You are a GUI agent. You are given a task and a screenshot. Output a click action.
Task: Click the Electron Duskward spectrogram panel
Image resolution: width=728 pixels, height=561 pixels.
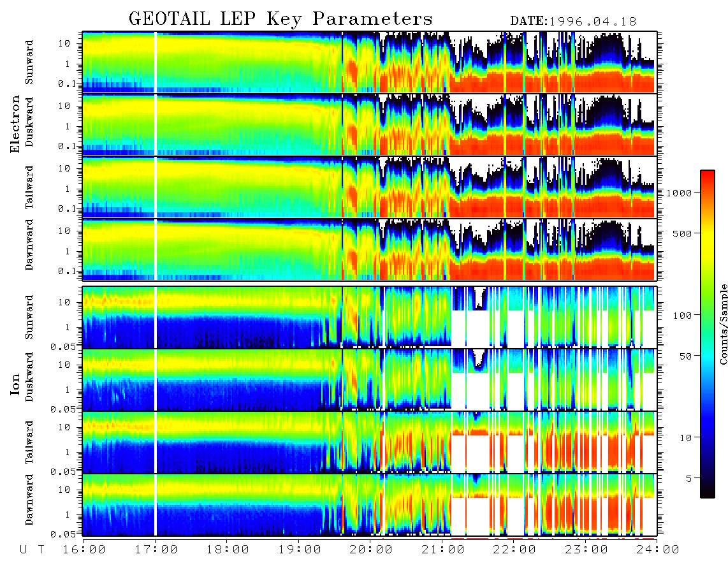[370, 124]
